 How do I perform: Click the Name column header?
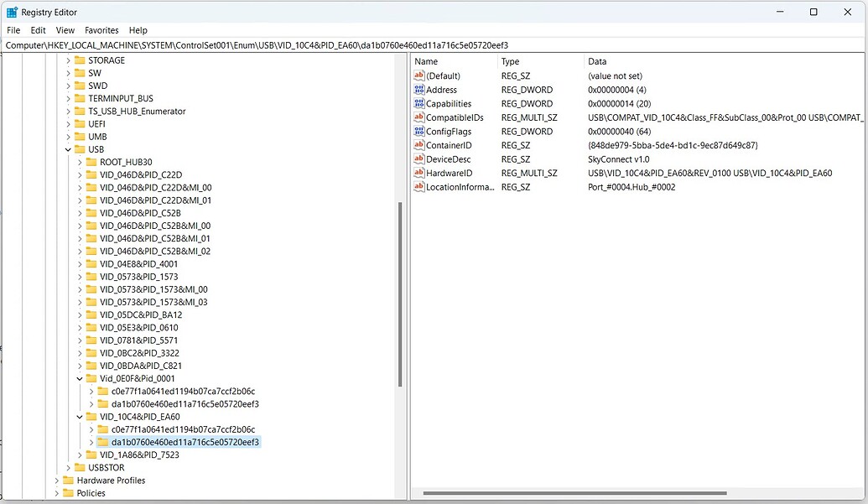point(426,61)
